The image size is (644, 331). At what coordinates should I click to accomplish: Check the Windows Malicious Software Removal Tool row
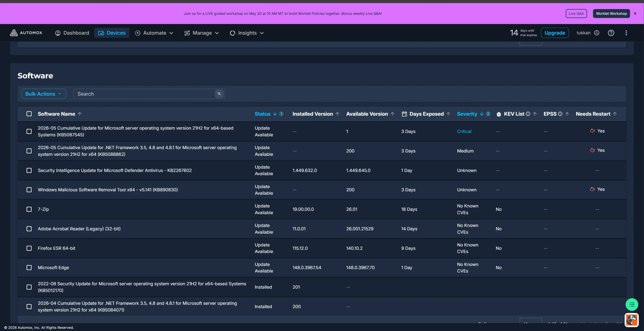29,190
